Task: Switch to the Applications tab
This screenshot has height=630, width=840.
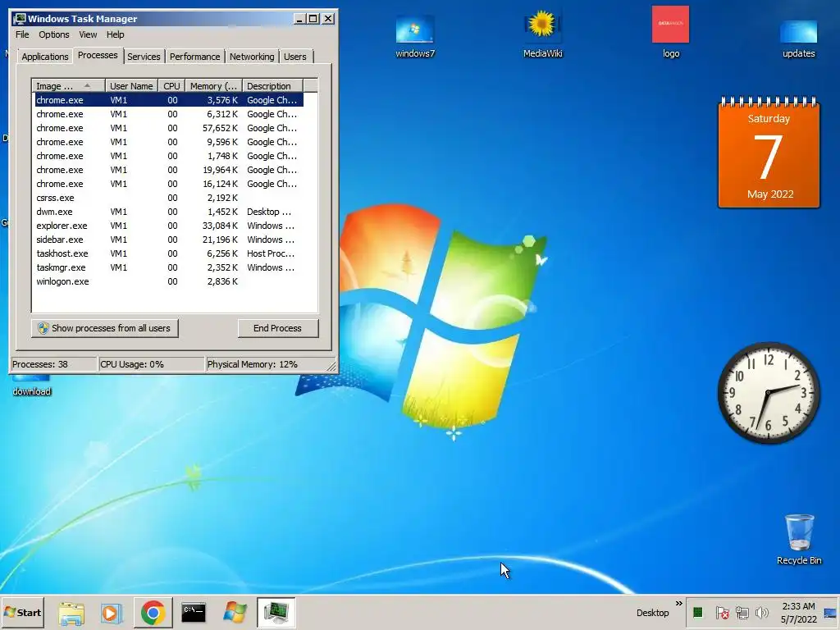Action: (45, 57)
